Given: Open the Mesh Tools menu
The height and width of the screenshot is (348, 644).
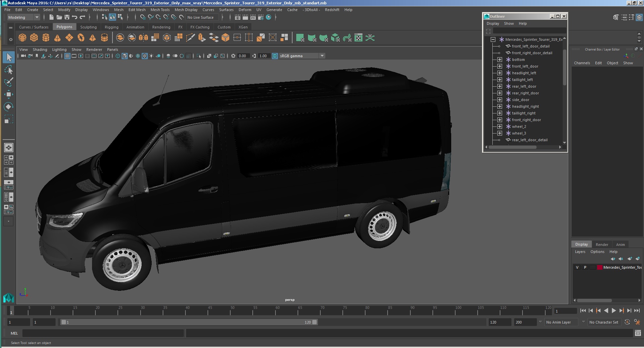Looking at the screenshot, I should coord(160,10).
